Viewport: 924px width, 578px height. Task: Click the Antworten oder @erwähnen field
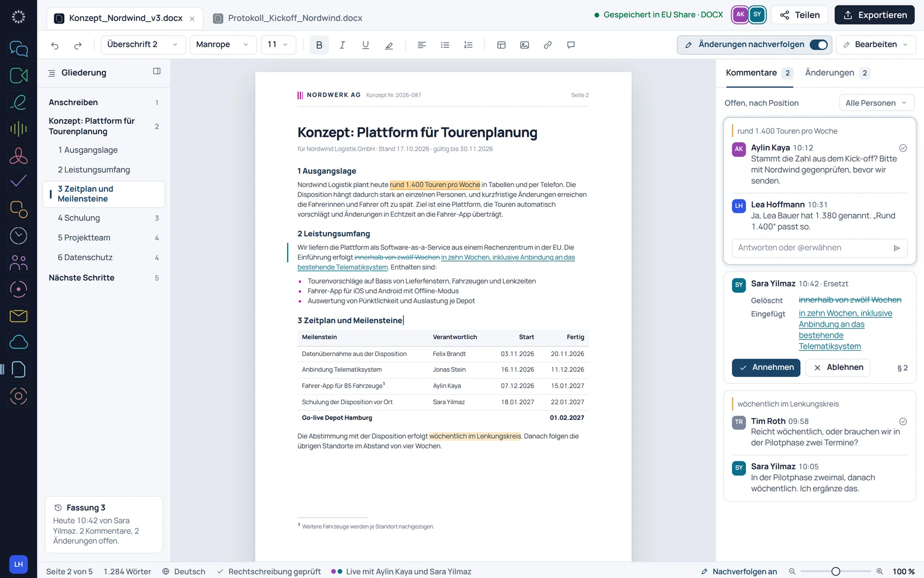click(820, 248)
